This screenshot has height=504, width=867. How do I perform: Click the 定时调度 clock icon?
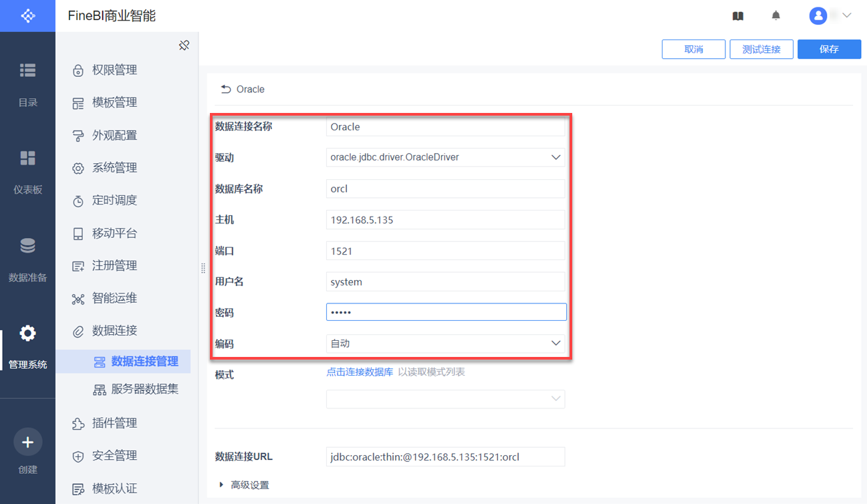click(x=78, y=201)
